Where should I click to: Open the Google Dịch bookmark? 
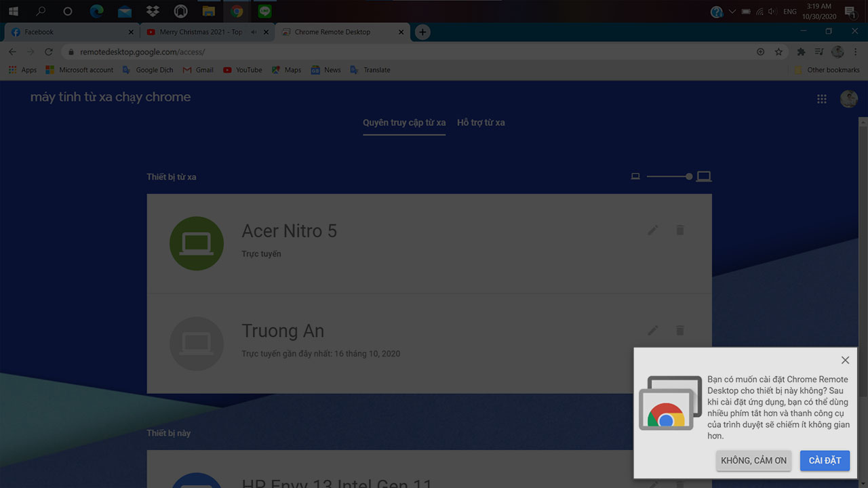[148, 70]
